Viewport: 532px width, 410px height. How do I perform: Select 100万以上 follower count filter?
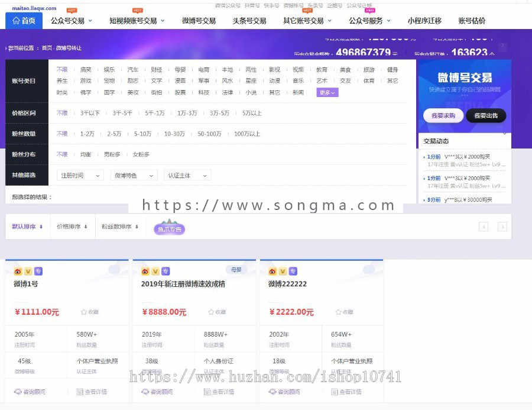tap(247, 134)
